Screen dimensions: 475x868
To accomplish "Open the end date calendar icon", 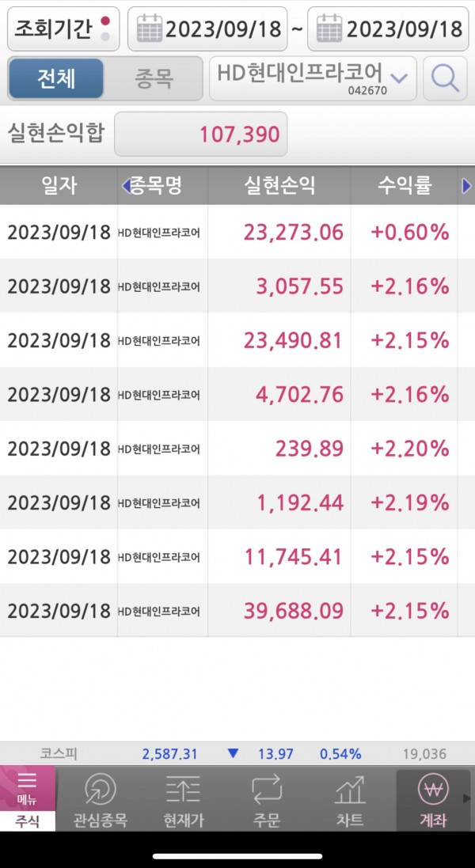I will (x=329, y=29).
